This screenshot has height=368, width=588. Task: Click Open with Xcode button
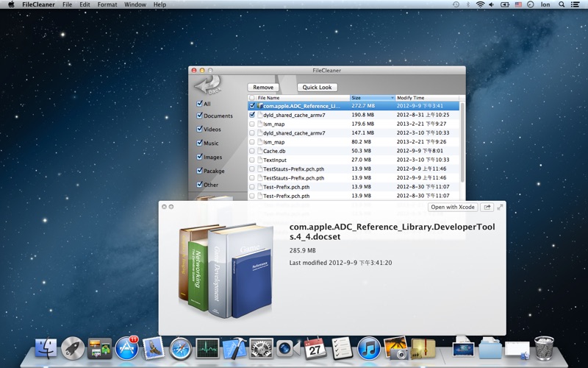(453, 207)
